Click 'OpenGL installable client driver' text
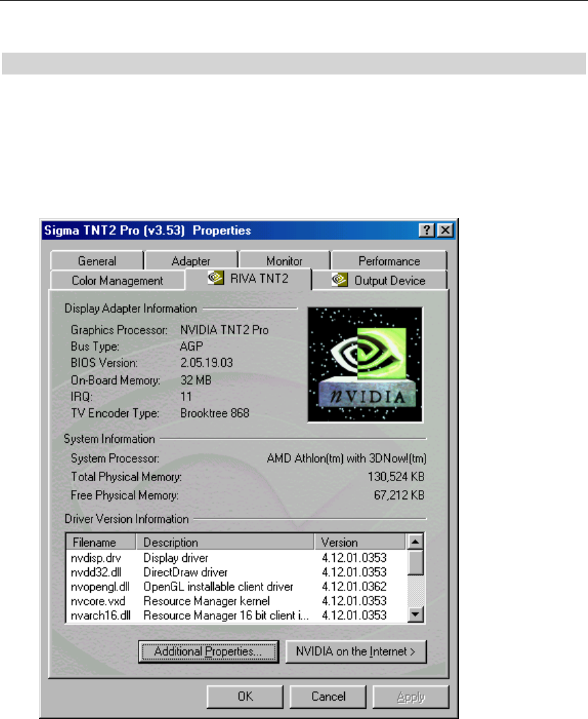588x719 pixels. 218,586
